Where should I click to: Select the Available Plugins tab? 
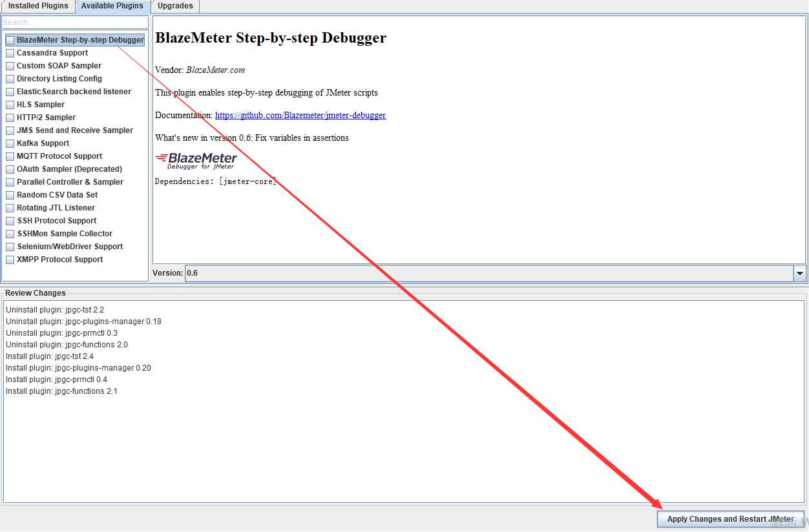[x=112, y=6]
